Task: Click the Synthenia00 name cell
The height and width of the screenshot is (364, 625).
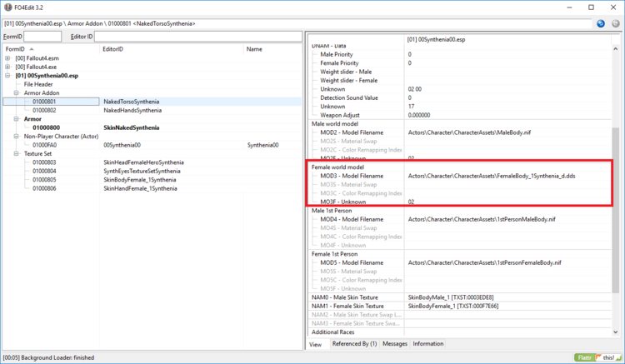Action: [262, 145]
